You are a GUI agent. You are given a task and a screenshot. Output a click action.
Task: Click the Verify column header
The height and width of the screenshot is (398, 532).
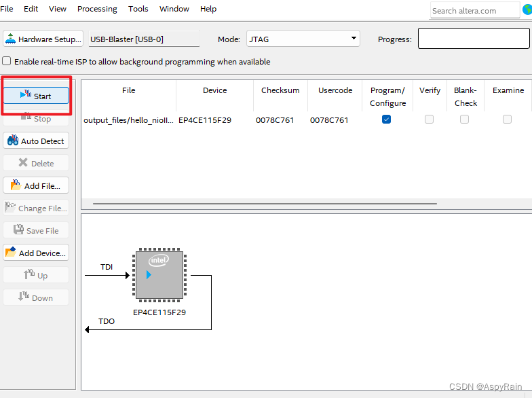pos(430,96)
